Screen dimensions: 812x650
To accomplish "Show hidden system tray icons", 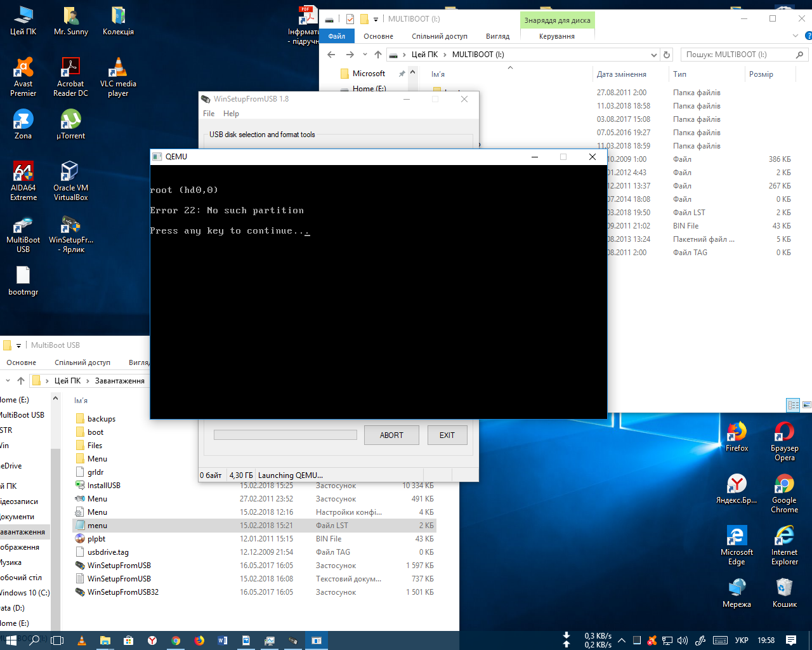I will 622,640.
